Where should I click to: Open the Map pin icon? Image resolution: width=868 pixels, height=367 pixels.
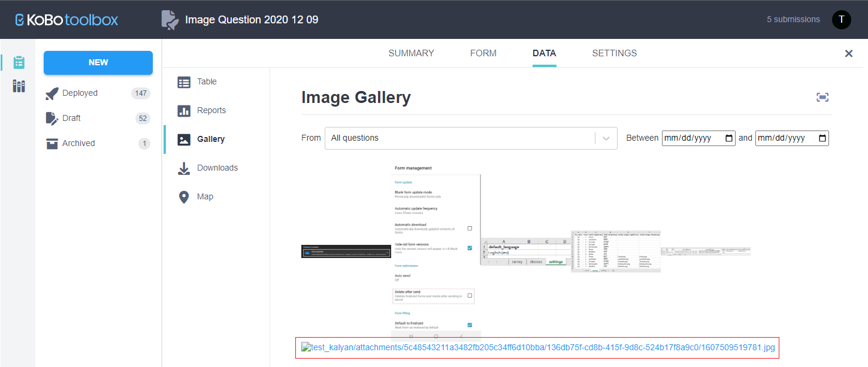[184, 196]
